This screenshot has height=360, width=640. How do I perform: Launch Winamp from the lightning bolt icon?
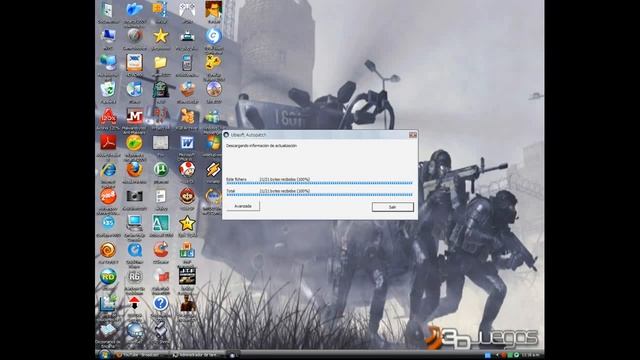[x=213, y=169]
